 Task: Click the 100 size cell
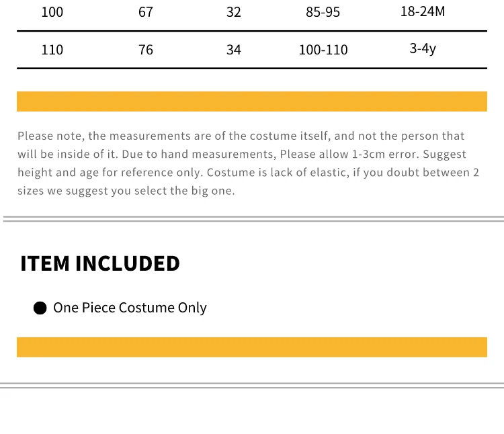pos(52,12)
